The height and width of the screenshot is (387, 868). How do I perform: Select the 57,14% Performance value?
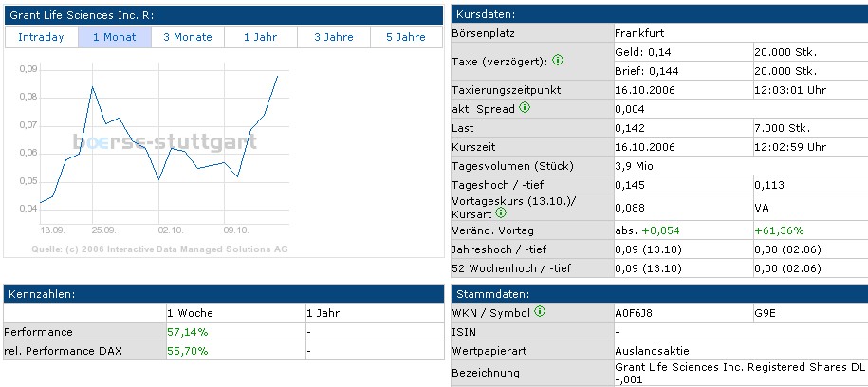(x=188, y=332)
